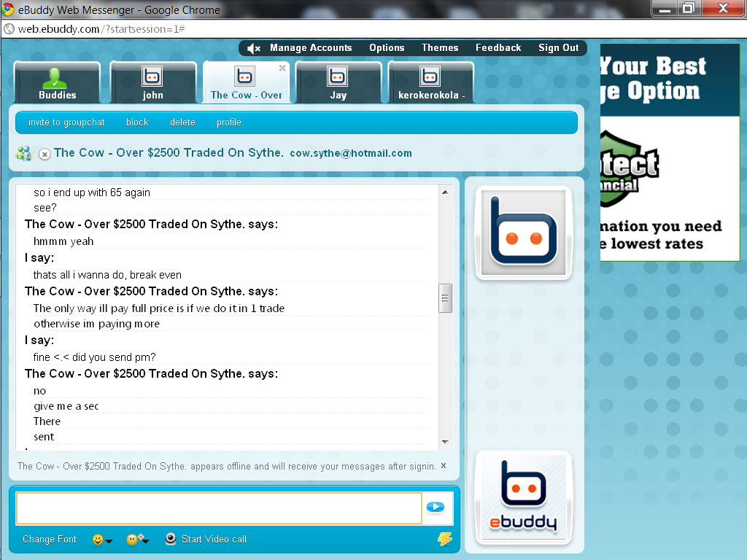Close The Cow chat tab

tap(282, 68)
